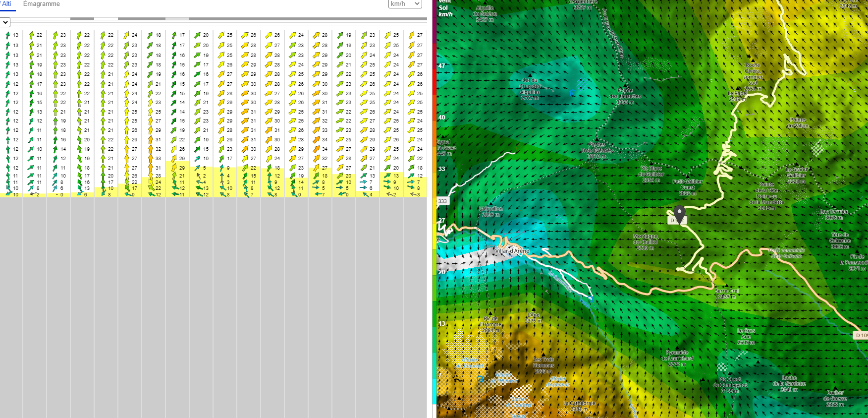This screenshot has height=418, width=868.
Task: Click the calm wind value 0 in the table
Action: click(x=62, y=195)
